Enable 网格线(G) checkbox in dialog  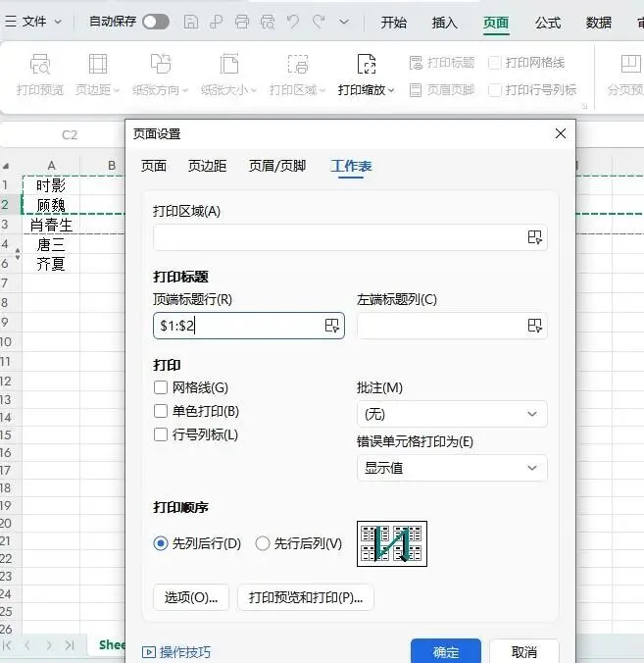pos(161,387)
